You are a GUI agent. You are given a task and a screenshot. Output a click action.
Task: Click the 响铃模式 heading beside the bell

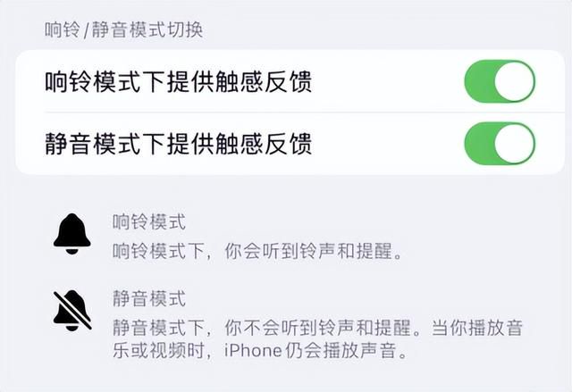pos(149,221)
